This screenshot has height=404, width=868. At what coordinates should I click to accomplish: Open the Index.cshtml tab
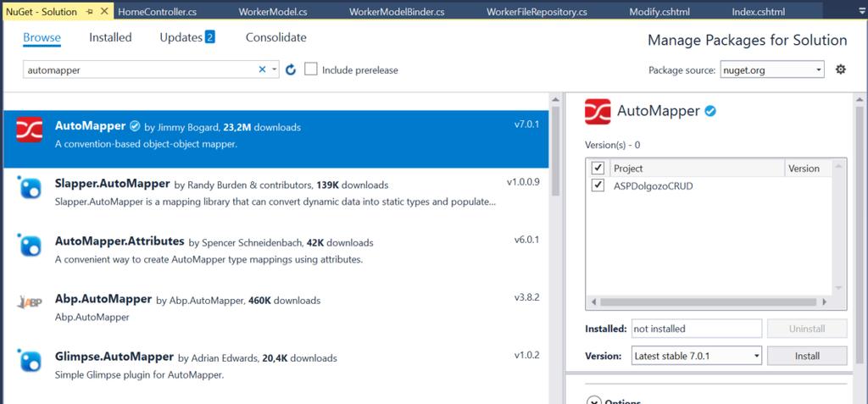click(759, 12)
